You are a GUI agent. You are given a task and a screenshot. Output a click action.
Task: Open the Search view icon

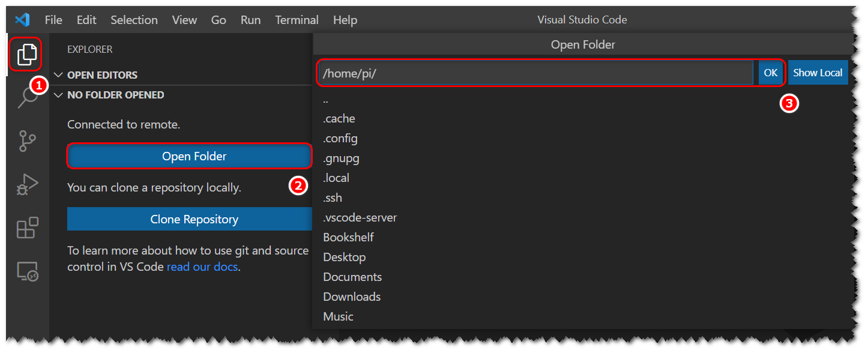27,97
